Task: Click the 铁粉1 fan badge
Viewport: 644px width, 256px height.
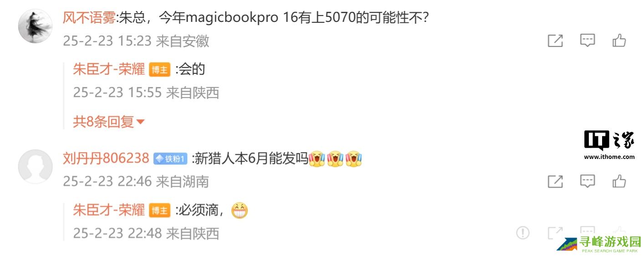Action: (170, 159)
